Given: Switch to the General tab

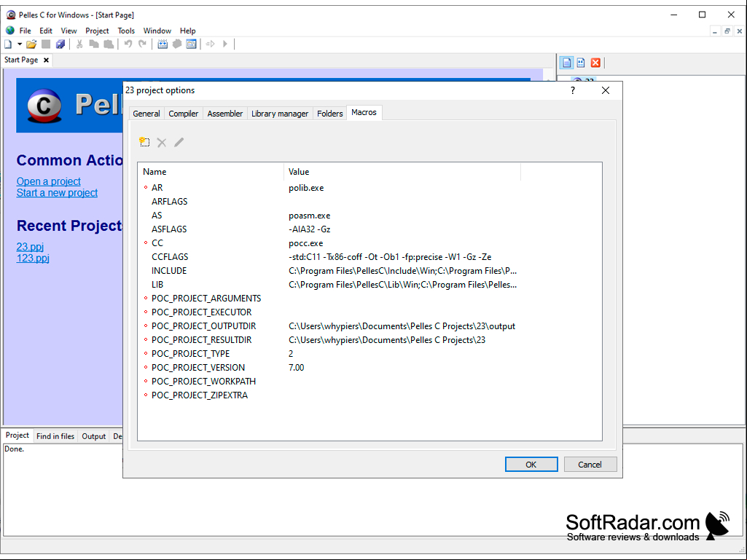Looking at the screenshot, I should (146, 114).
